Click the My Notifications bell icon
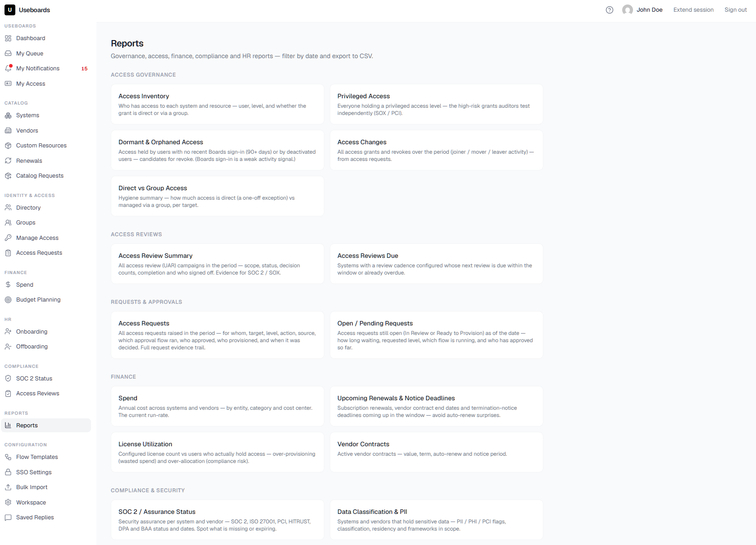The width and height of the screenshot is (756, 545). [8, 69]
